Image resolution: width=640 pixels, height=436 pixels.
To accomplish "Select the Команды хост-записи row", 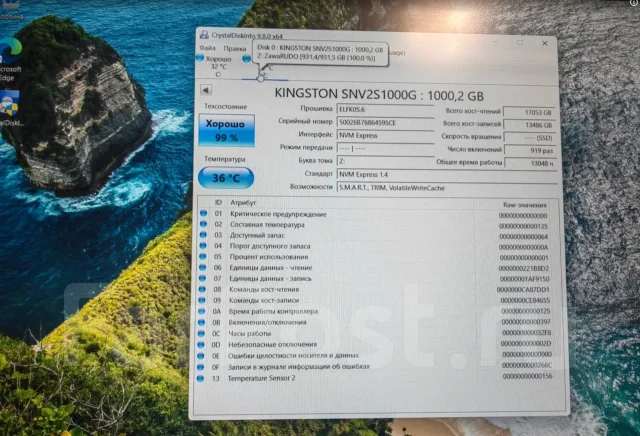I will tap(376, 300).
